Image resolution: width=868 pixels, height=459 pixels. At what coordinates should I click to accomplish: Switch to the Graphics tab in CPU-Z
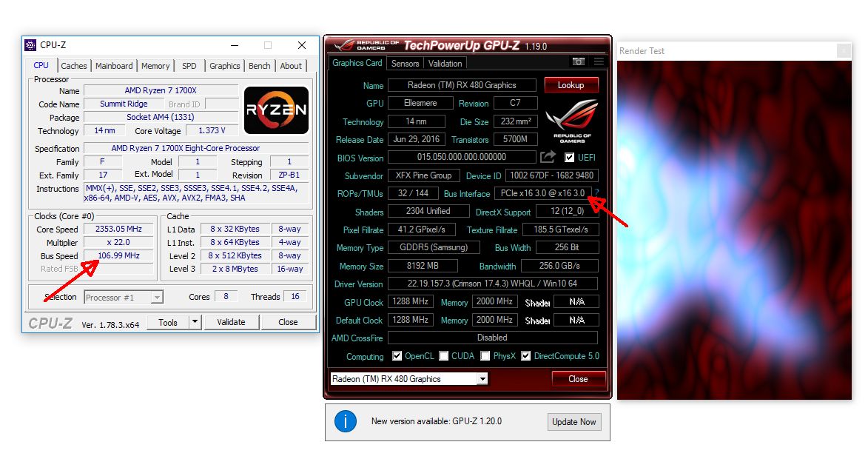[x=225, y=66]
